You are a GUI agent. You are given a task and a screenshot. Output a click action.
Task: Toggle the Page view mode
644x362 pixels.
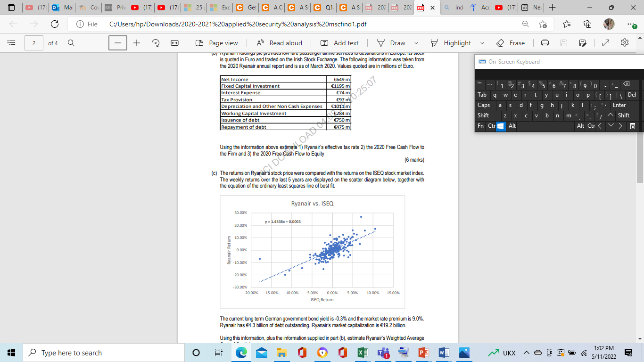[x=217, y=43]
